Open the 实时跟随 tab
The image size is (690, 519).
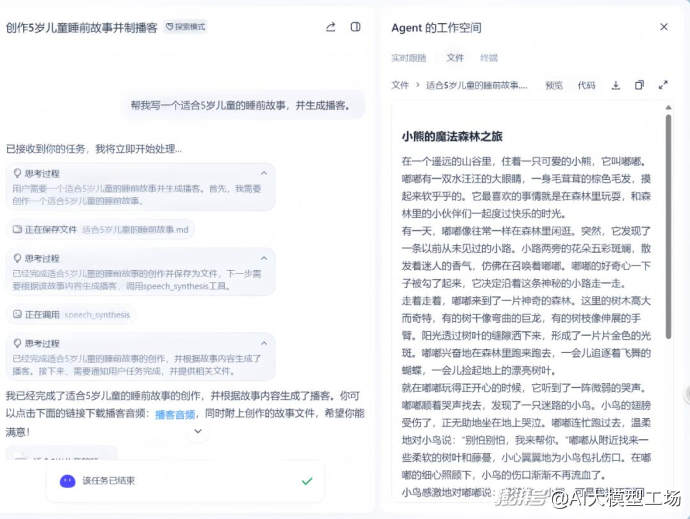(x=408, y=58)
